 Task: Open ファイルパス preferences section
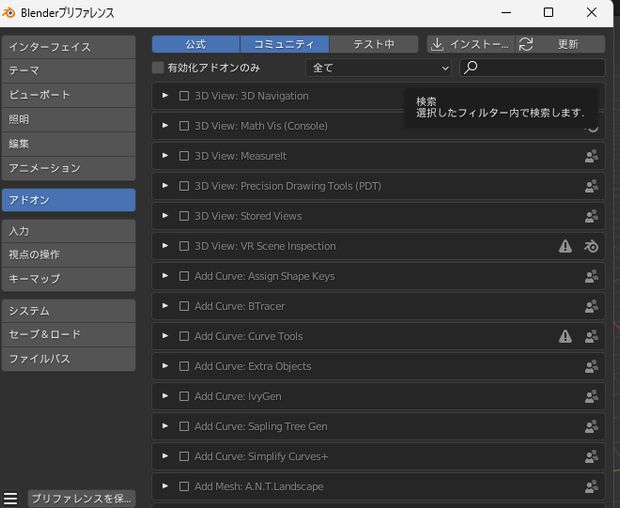point(69,359)
